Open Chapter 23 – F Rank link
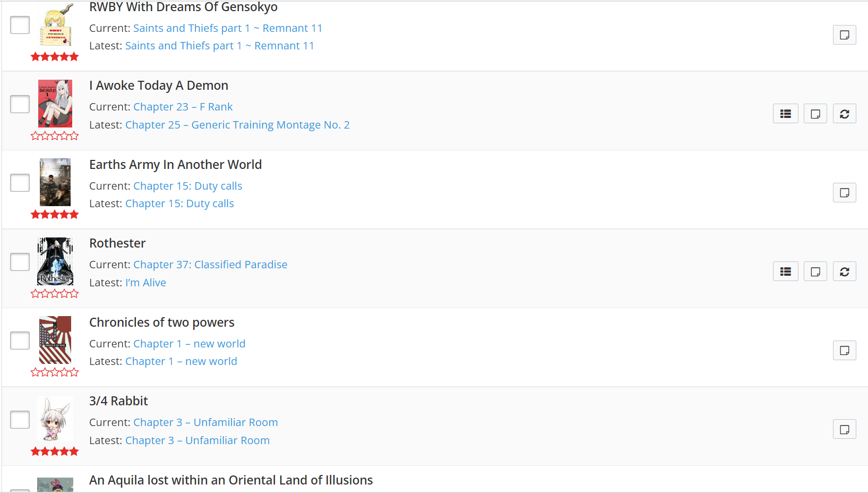Image resolution: width=868 pixels, height=493 pixels. click(183, 107)
